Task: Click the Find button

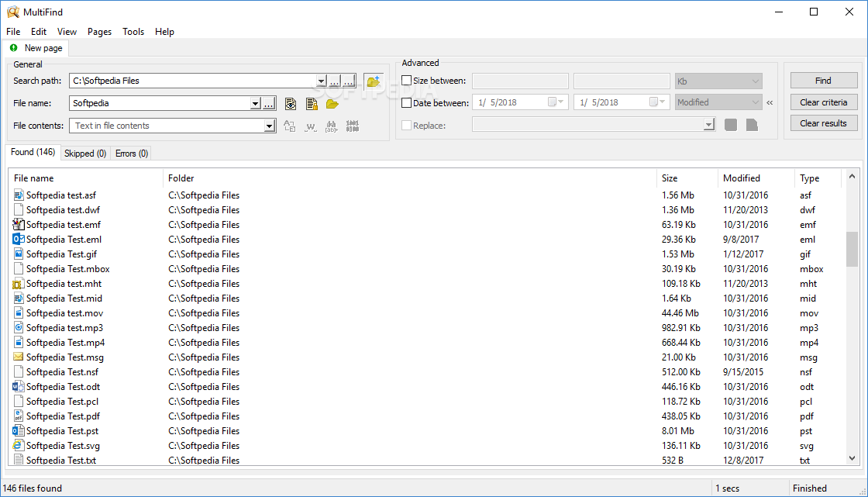Action: coord(824,81)
